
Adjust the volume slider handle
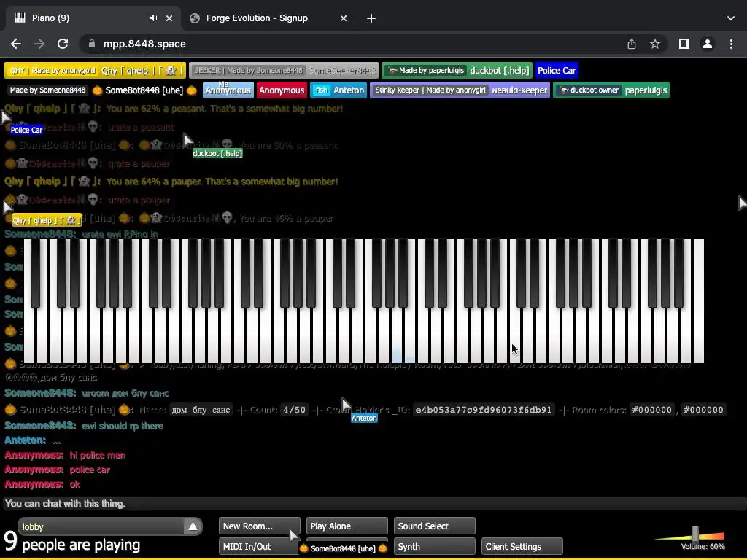point(695,534)
